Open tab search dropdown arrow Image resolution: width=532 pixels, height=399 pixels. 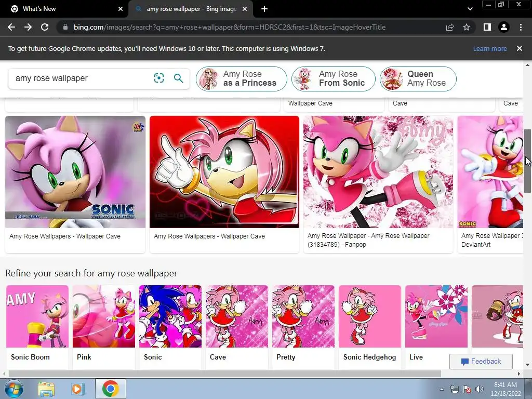pos(470,9)
